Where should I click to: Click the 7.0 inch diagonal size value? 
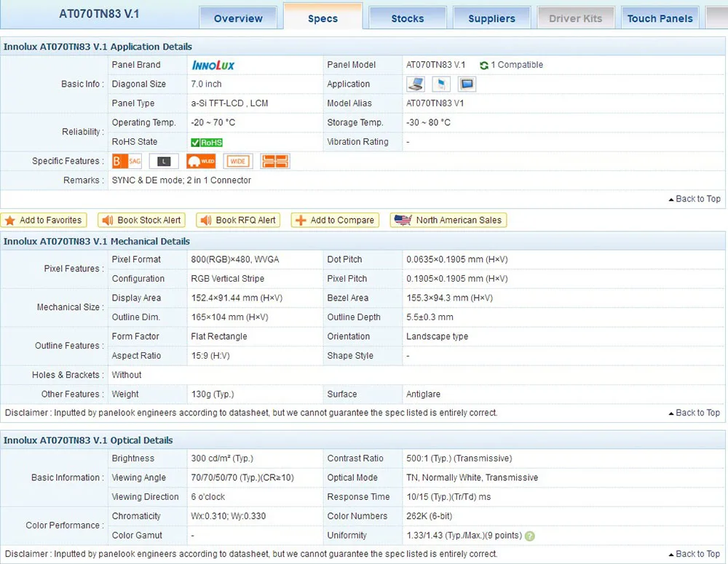coord(206,84)
